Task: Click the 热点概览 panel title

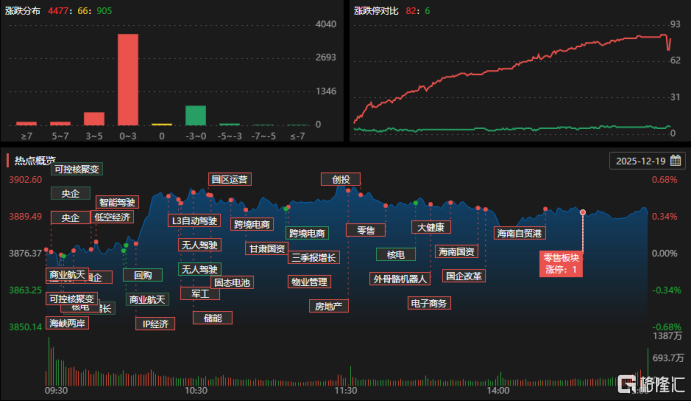Action: (35, 160)
